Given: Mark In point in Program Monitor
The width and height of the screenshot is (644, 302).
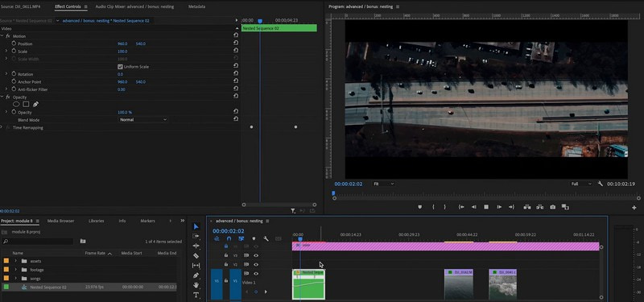Looking at the screenshot, I should point(433,207).
